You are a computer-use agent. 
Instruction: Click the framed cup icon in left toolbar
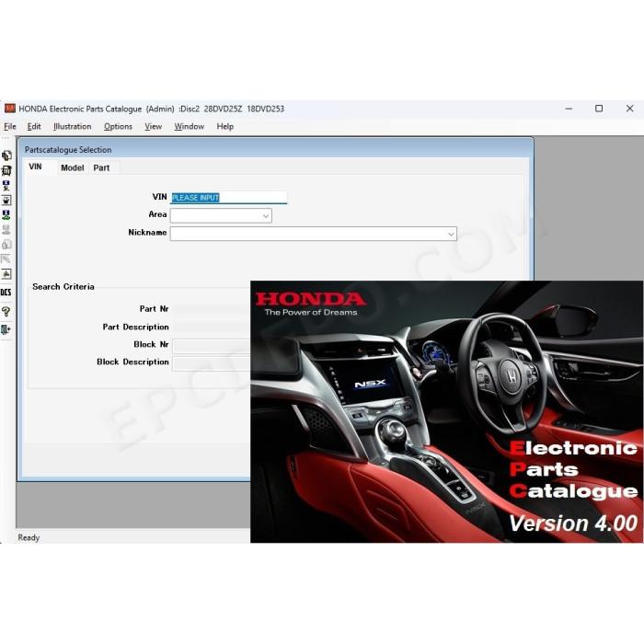click(x=6, y=200)
